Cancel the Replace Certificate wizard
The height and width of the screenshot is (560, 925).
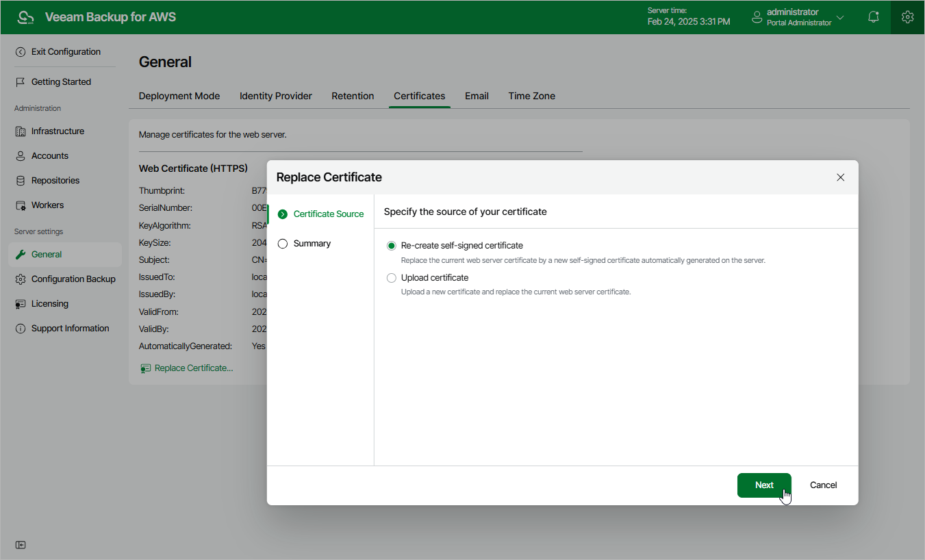[824, 485]
